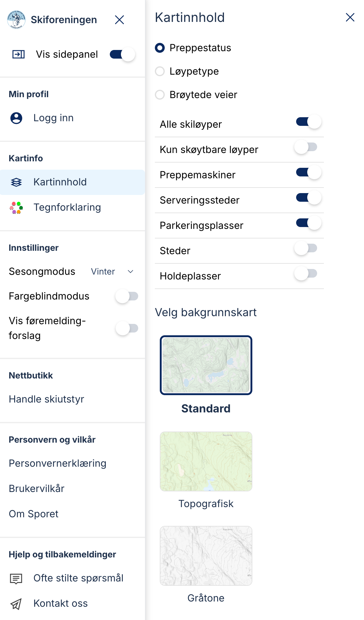Open Kontakt oss menu item
Screen dimensions: 364x620
(60, 603)
